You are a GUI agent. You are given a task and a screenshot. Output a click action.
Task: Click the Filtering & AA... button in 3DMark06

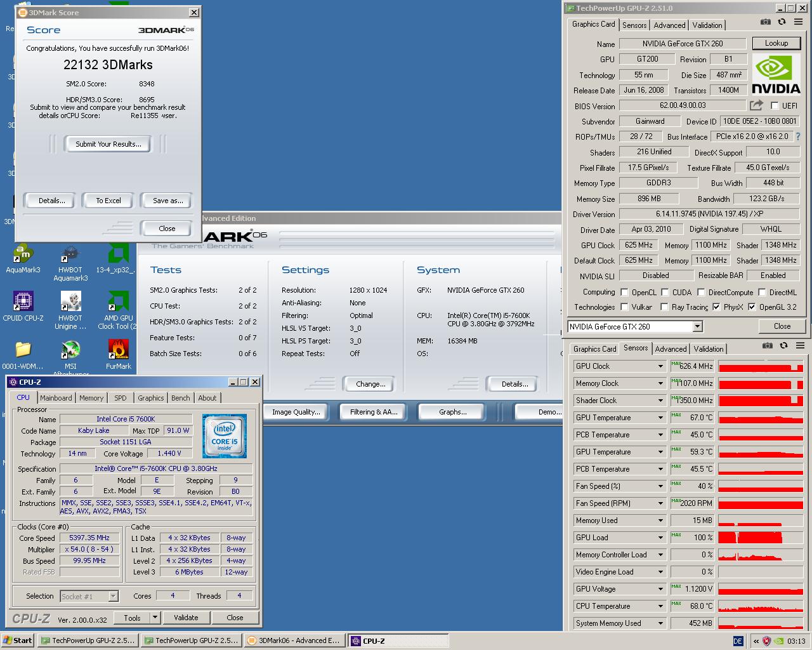(374, 412)
